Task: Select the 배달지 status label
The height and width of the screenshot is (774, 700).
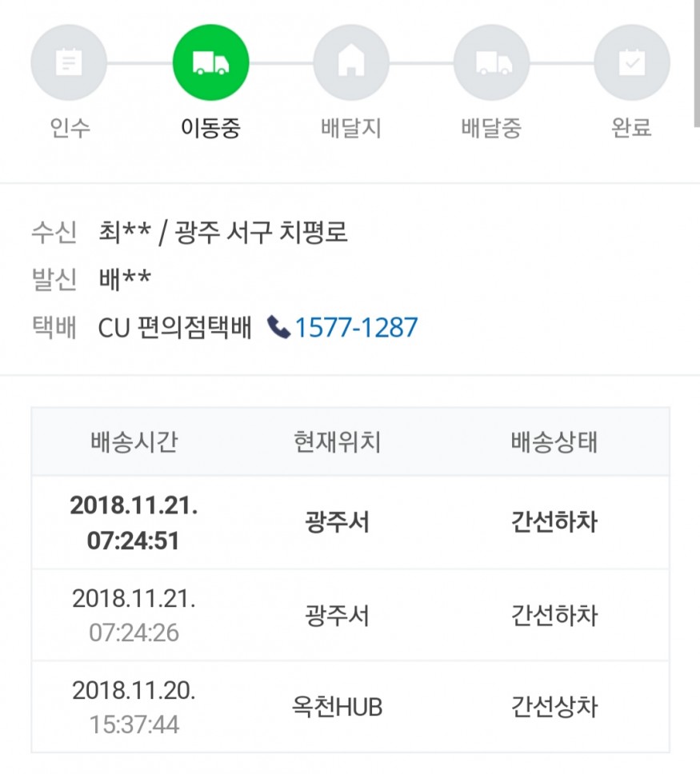Action: (350, 128)
